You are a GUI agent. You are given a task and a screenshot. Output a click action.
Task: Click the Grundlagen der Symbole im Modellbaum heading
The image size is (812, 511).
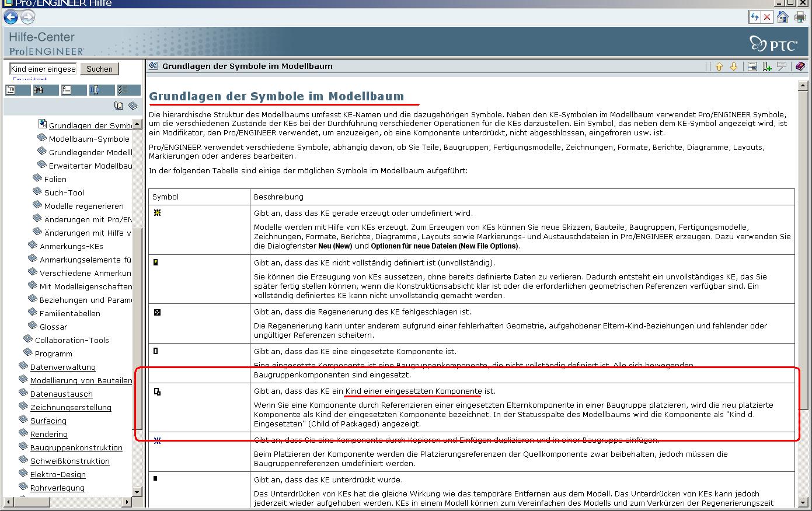pyautogui.click(x=277, y=96)
